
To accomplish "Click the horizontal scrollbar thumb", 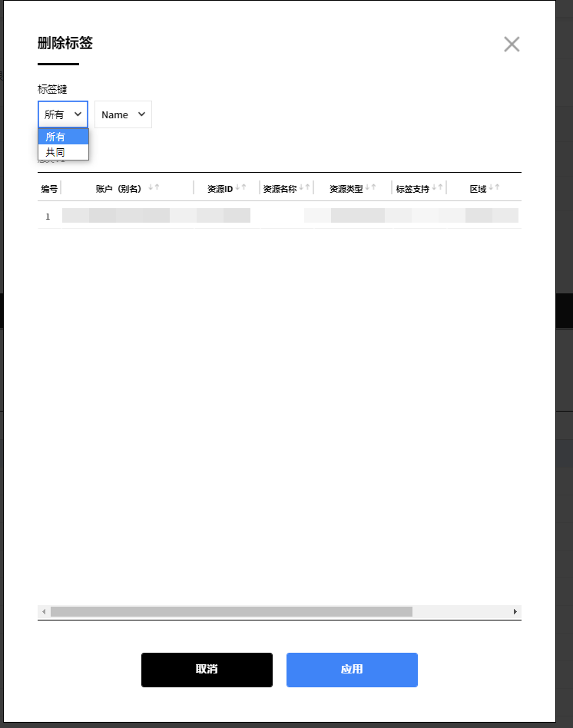I will 230,611.
